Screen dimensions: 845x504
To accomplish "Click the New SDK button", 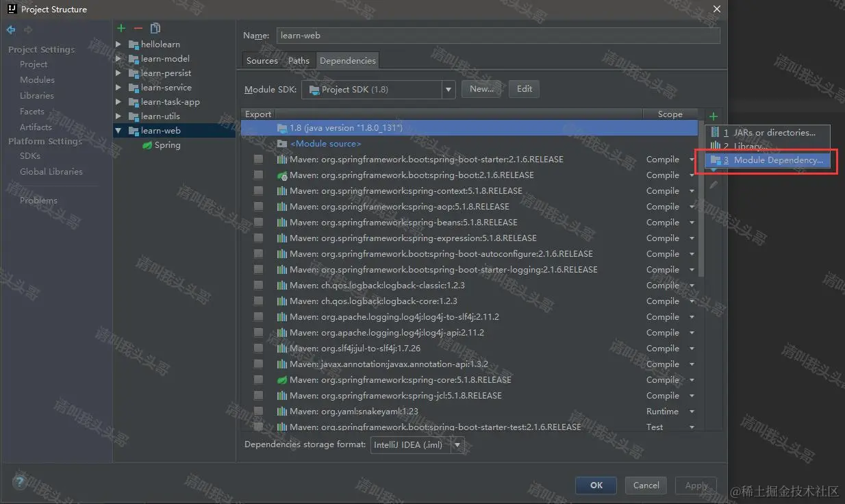I will pyautogui.click(x=481, y=88).
